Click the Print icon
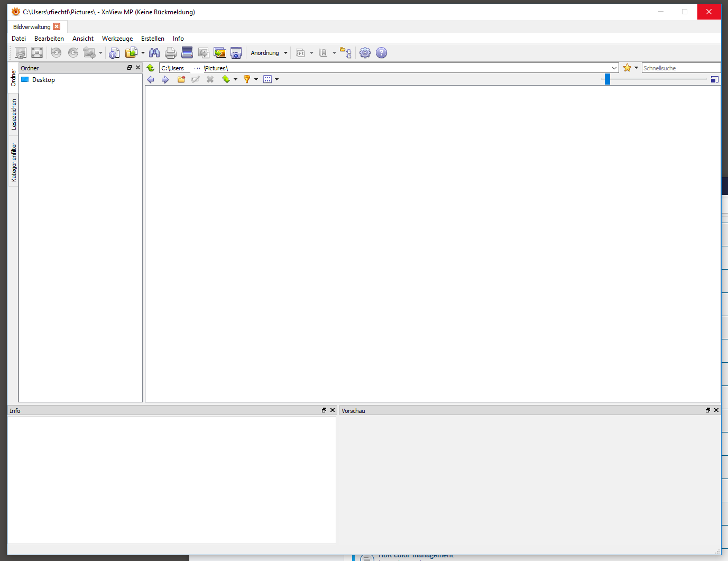728x561 pixels. [x=171, y=53]
